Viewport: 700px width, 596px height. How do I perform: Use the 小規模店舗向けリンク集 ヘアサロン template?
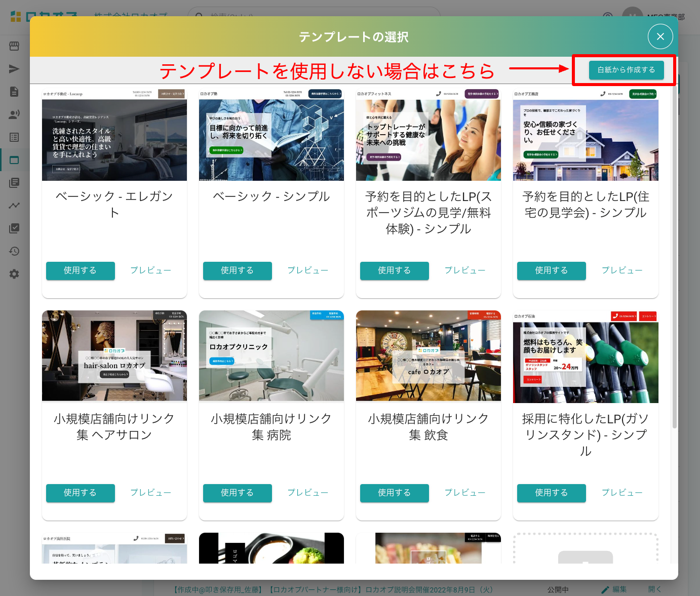80,493
